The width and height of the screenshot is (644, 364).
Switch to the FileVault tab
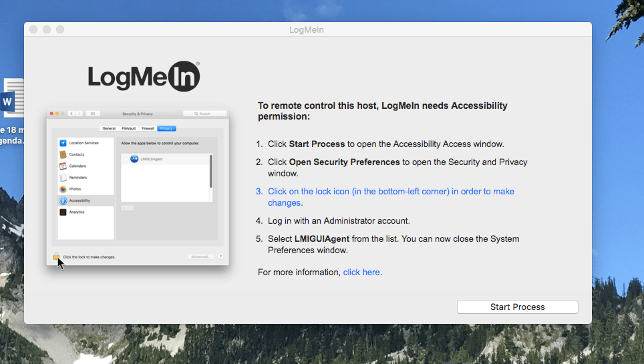(128, 129)
